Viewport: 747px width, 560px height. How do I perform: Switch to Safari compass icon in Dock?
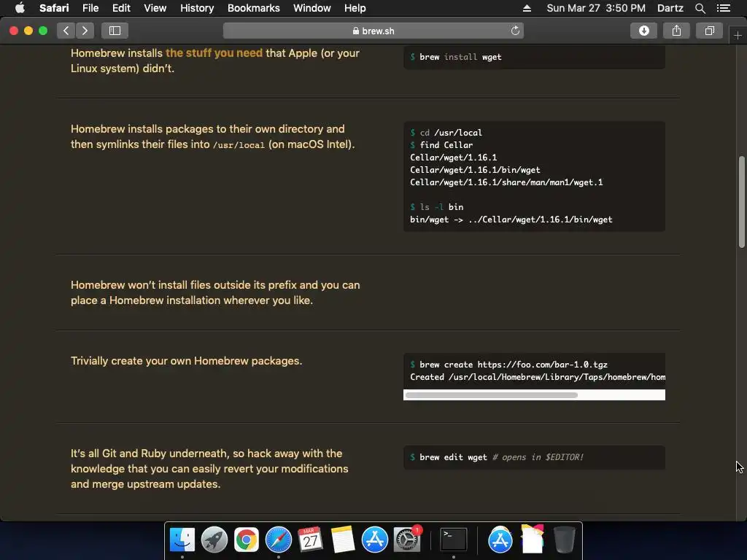point(278,540)
